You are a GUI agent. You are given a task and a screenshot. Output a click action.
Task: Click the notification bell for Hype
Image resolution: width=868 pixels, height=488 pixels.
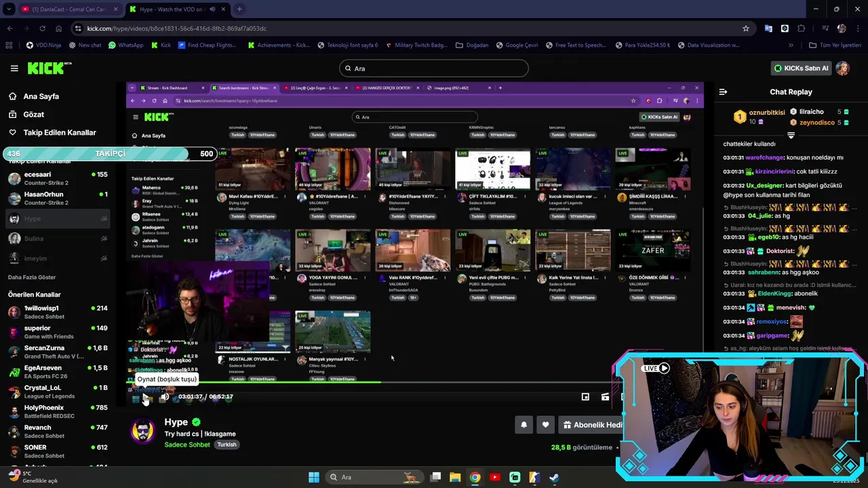click(524, 425)
